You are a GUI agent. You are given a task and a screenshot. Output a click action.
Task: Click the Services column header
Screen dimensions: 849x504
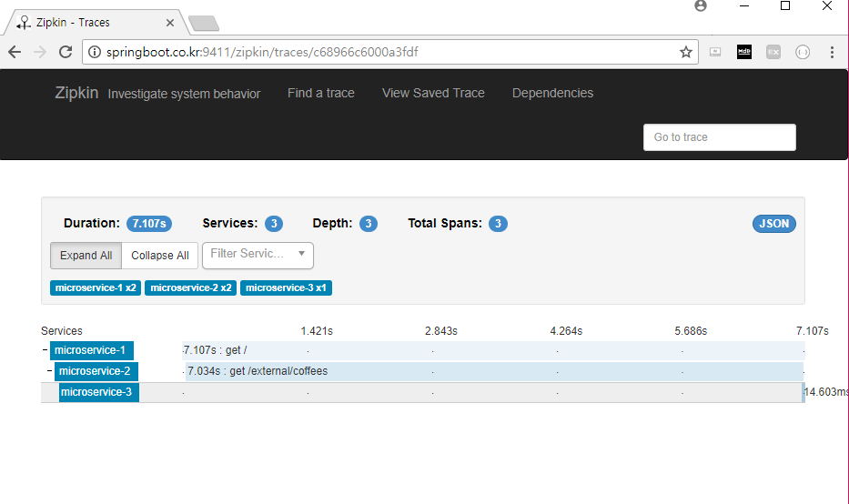(x=62, y=331)
